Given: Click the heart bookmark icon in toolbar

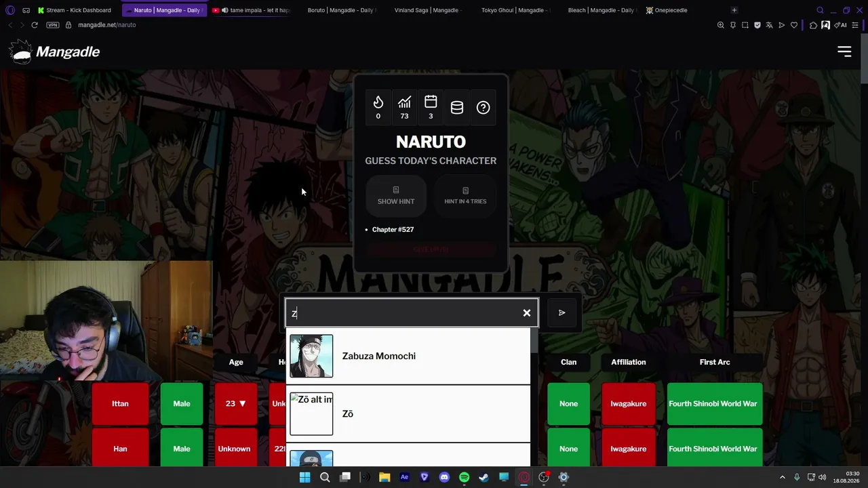Looking at the screenshot, I should [x=794, y=25].
